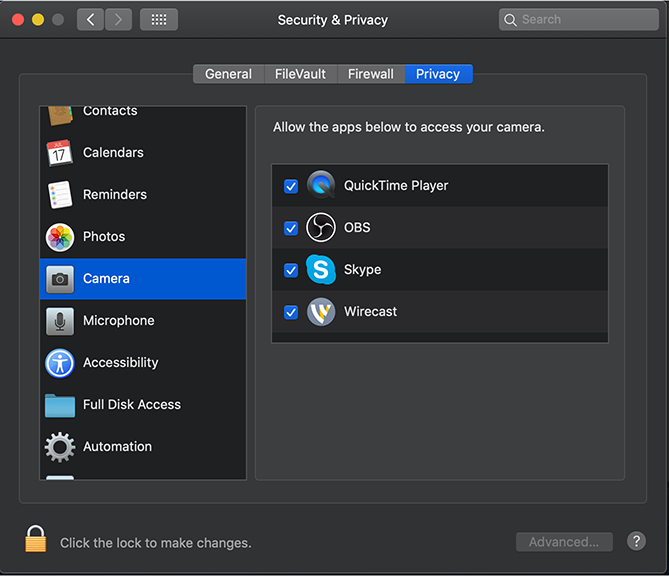Select Accessibility label in the privacy list
669x576 pixels.
[120, 363]
